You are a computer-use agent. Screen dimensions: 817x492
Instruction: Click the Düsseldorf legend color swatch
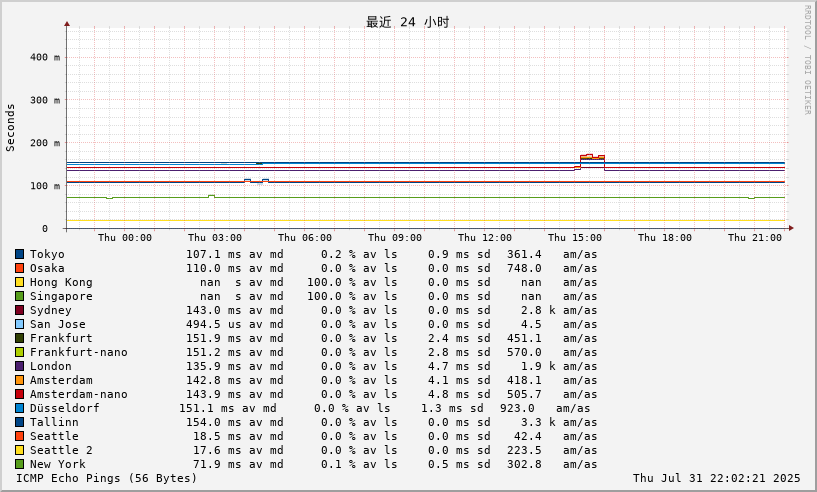click(19, 409)
